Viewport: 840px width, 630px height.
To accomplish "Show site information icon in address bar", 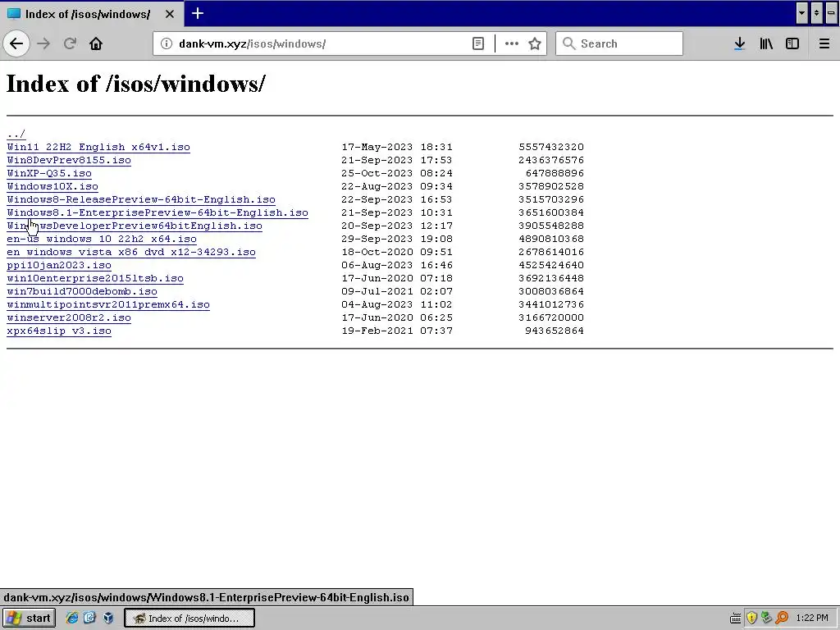I will pyautogui.click(x=167, y=43).
